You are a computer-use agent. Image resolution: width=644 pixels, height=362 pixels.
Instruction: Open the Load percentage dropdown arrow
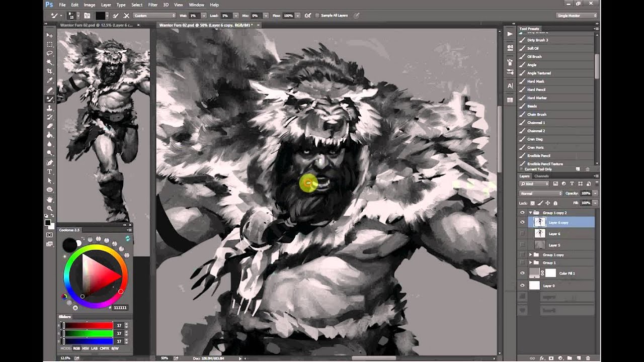(x=237, y=16)
